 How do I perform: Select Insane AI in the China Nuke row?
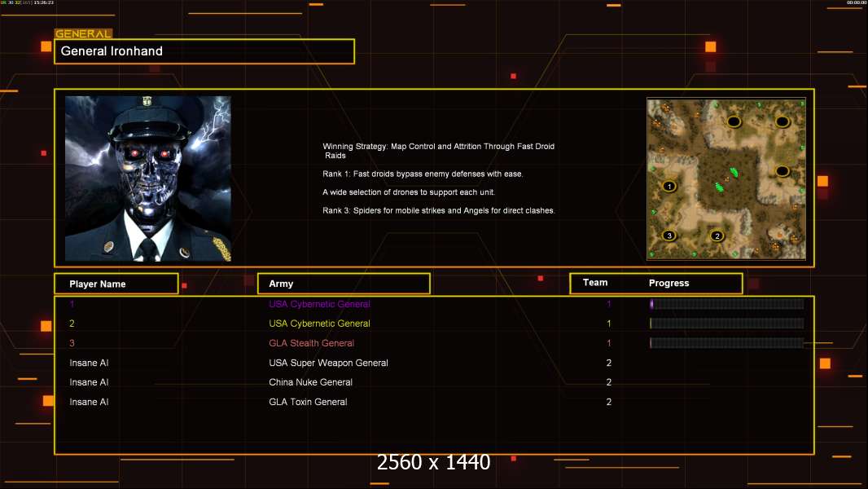[x=89, y=382]
